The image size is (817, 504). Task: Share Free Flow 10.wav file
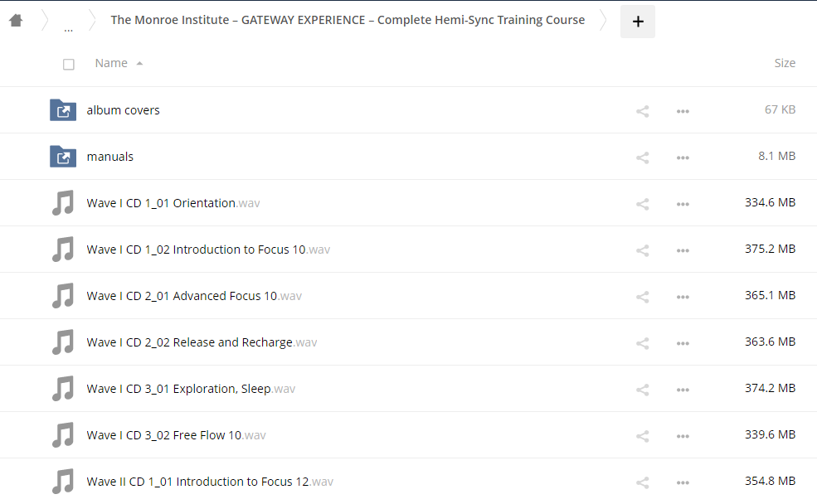(x=643, y=435)
